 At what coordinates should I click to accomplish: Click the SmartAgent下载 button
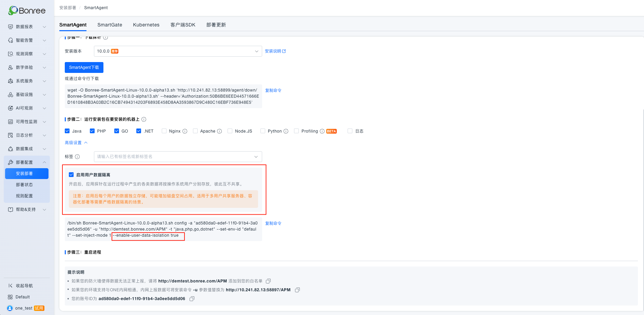tap(84, 67)
